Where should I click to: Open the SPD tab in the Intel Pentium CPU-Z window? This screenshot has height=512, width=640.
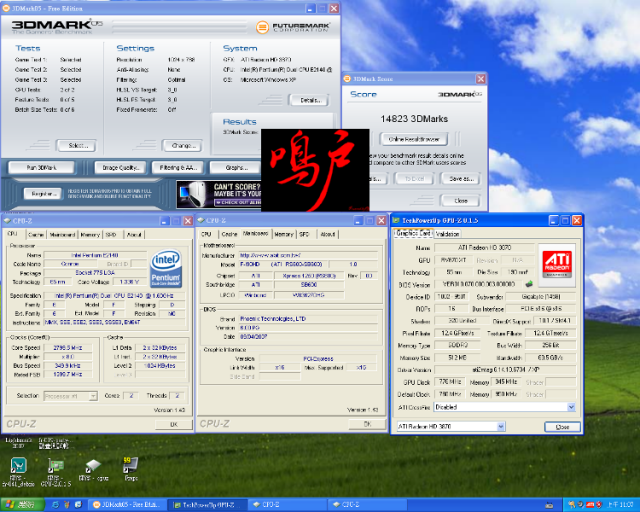click(x=111, y=234)
